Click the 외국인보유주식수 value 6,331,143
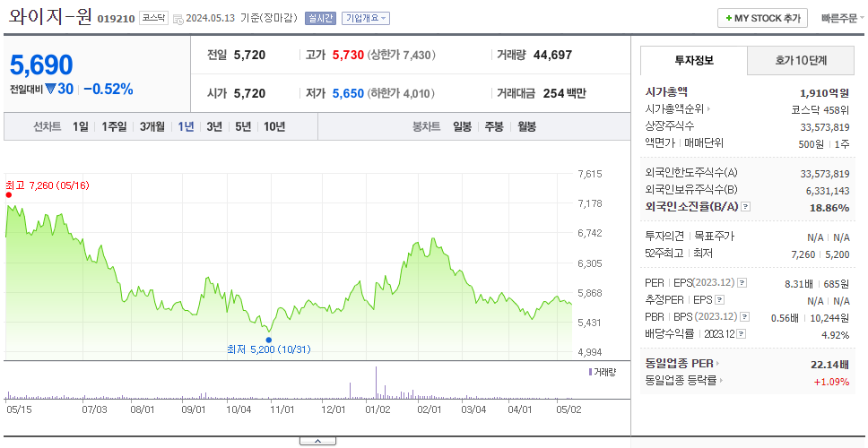 (x=827, y=190)
